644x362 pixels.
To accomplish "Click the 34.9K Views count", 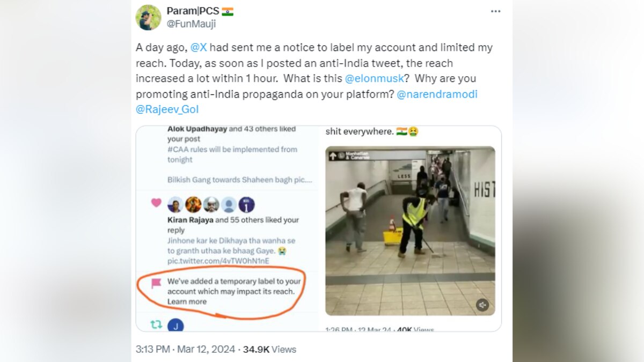I will click(x=269, y=349).
